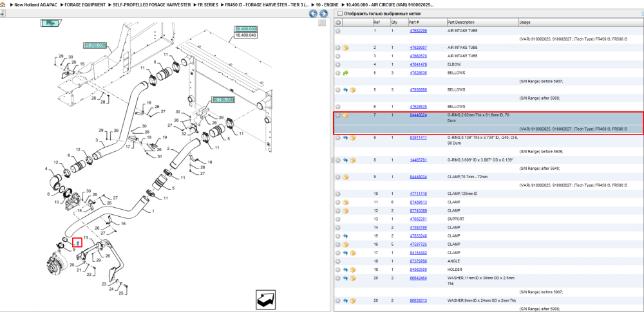
Task: Click green arrow icon for BELLOWS 47628636
Action: [345, 73]
